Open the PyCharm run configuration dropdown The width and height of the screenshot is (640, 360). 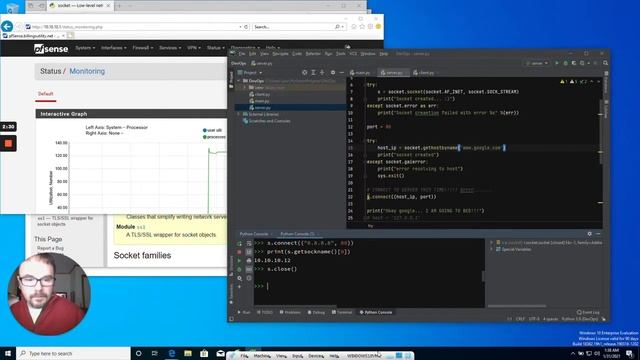pos(538,63)
